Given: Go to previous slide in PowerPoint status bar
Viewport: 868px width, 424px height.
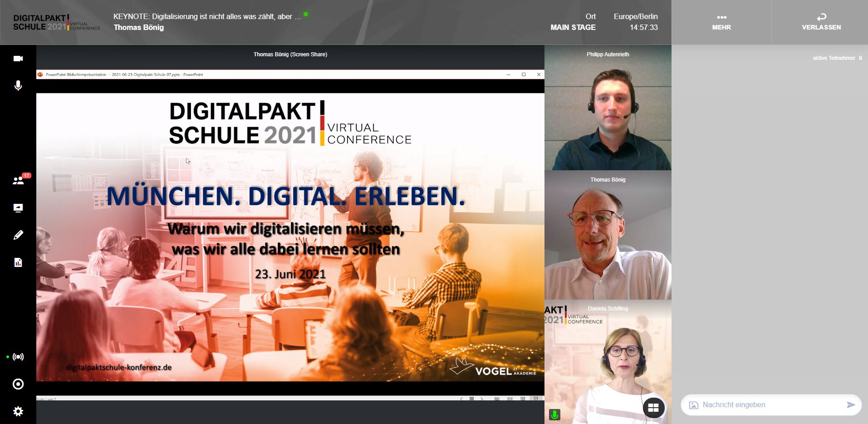Looking at the screenshot, I should click(x=461, y=399).
